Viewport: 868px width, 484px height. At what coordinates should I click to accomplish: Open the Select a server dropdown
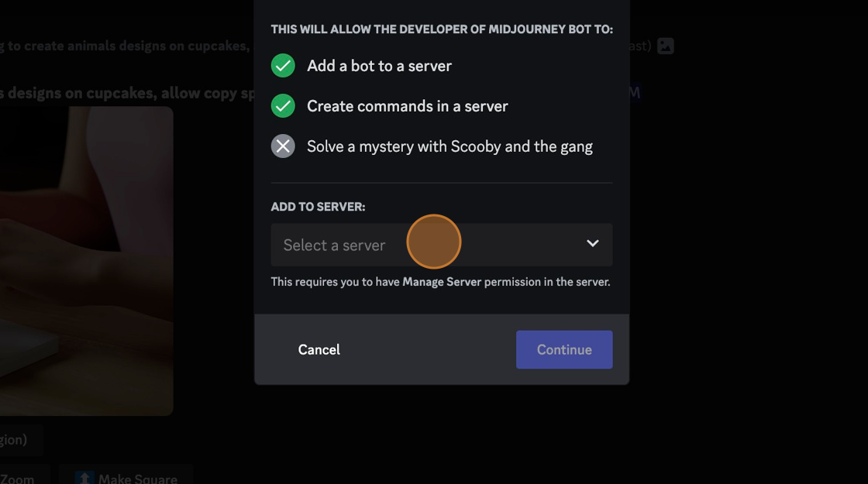coord(442,245)
